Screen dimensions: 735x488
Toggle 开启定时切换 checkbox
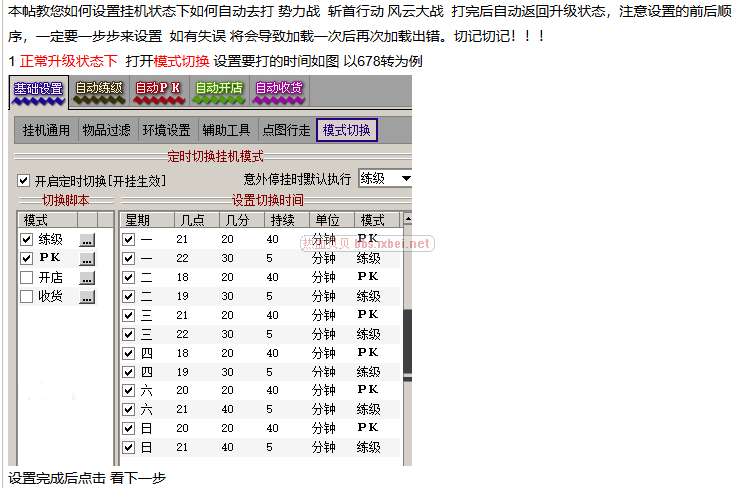point(24,181)
